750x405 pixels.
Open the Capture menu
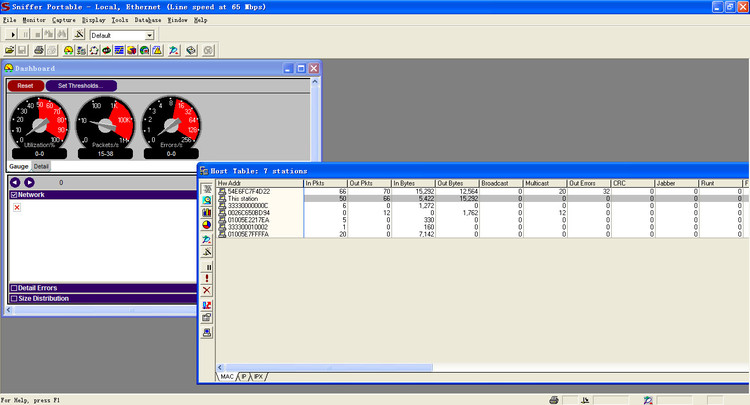pos(63,19)
